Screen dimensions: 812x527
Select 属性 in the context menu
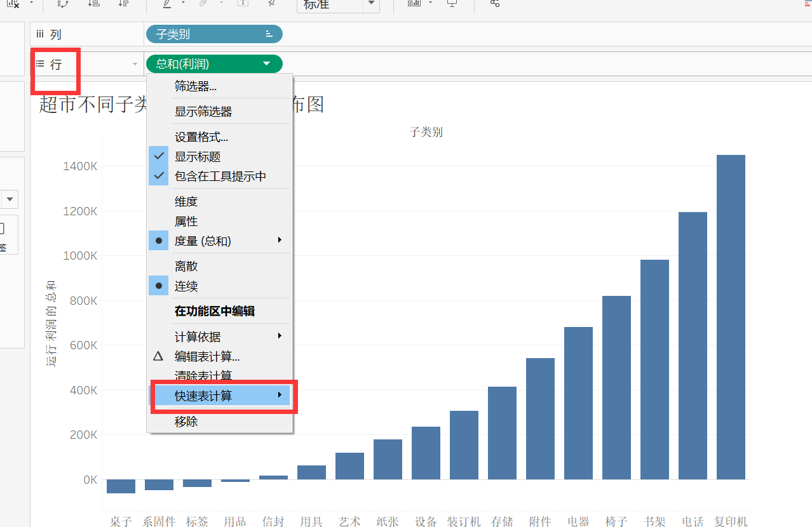point(220,221)
